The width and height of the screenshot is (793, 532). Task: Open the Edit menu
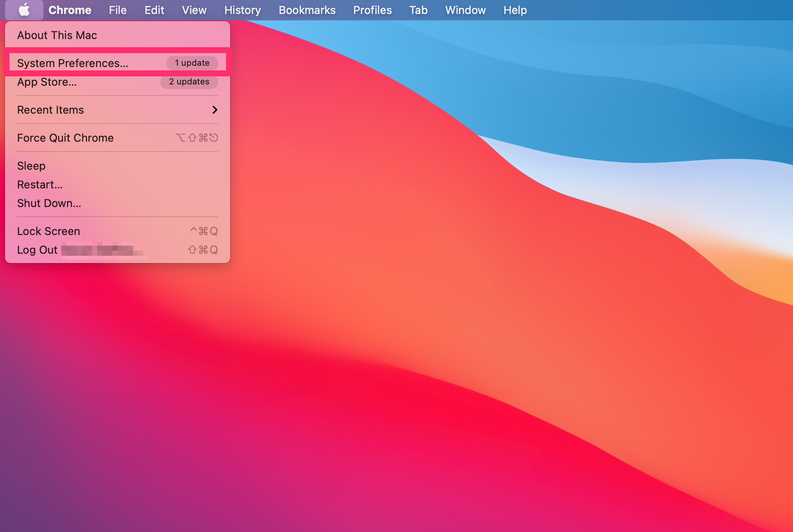tap(154, 10)
